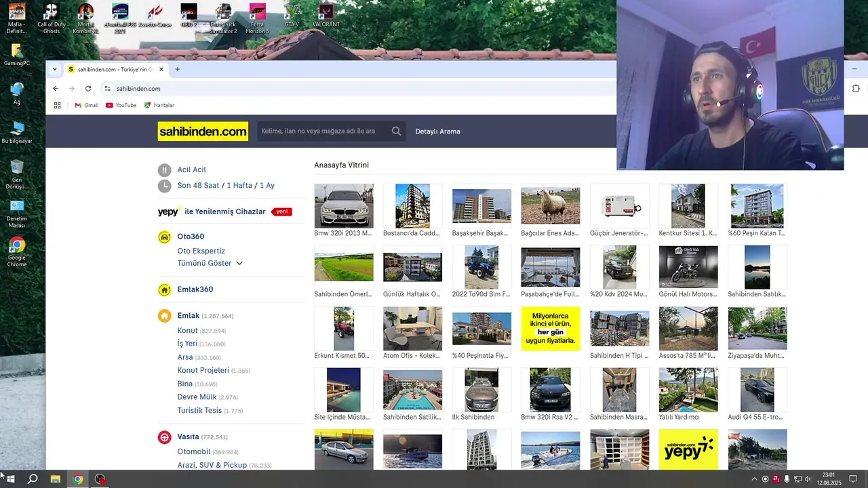This screenshot has width=868, height=488.
Task: Open the Güçbir Jeneratör listing thumbnail
Action: click(x=619, y=205)
